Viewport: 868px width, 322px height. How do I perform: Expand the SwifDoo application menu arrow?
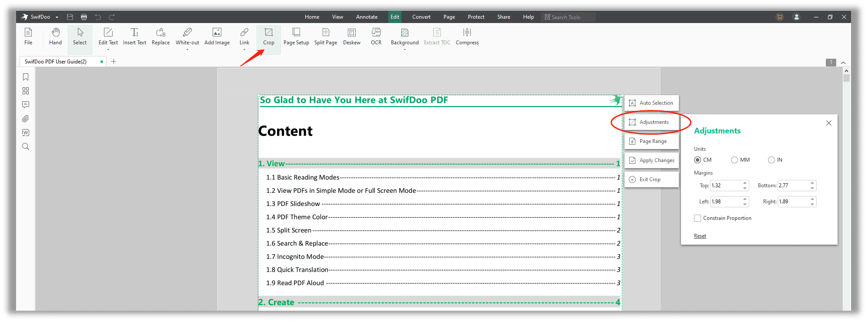(x=57, y=17)
